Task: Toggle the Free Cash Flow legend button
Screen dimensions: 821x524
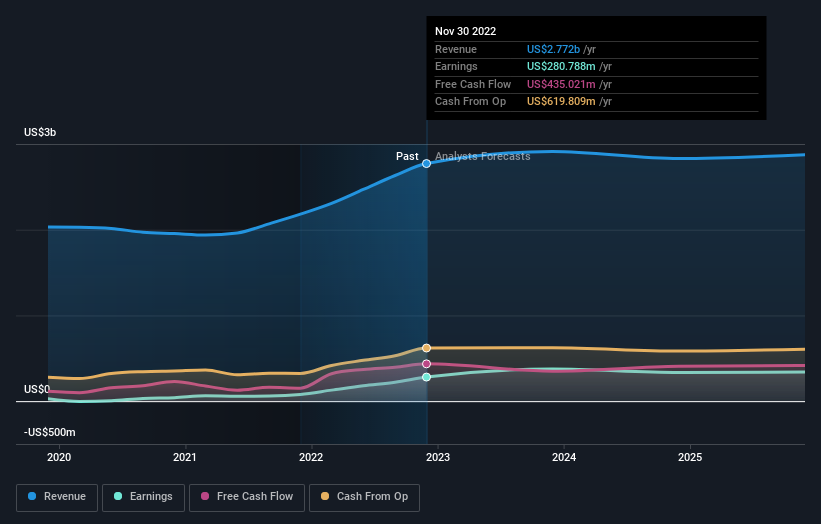Action: (247, 497)
